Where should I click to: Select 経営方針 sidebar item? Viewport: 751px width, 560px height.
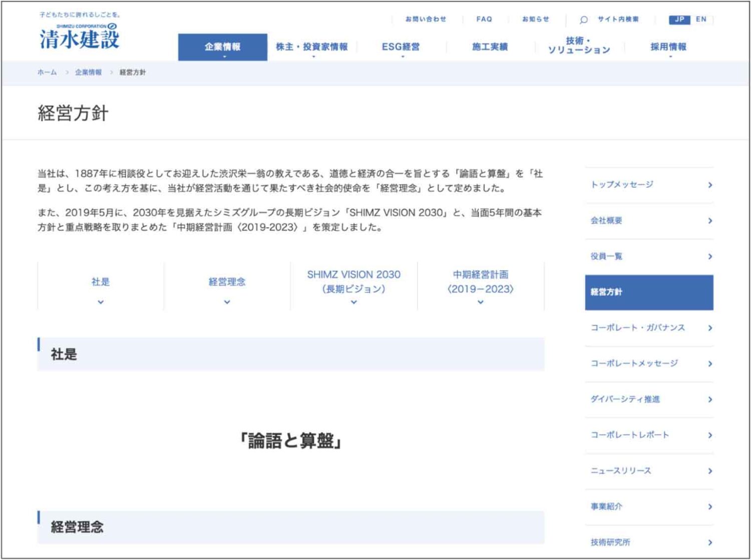point(649,292)
